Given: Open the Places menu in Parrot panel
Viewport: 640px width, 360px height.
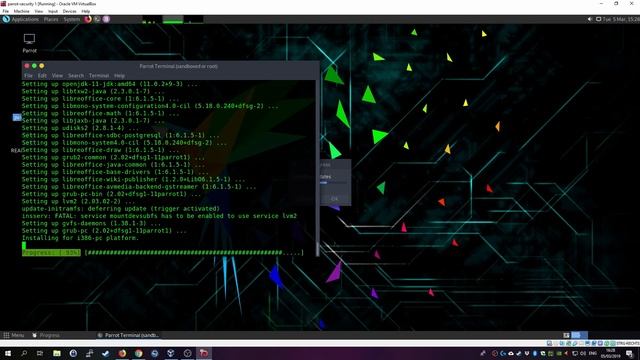Looking at the screenshot, I should (51, 19).
